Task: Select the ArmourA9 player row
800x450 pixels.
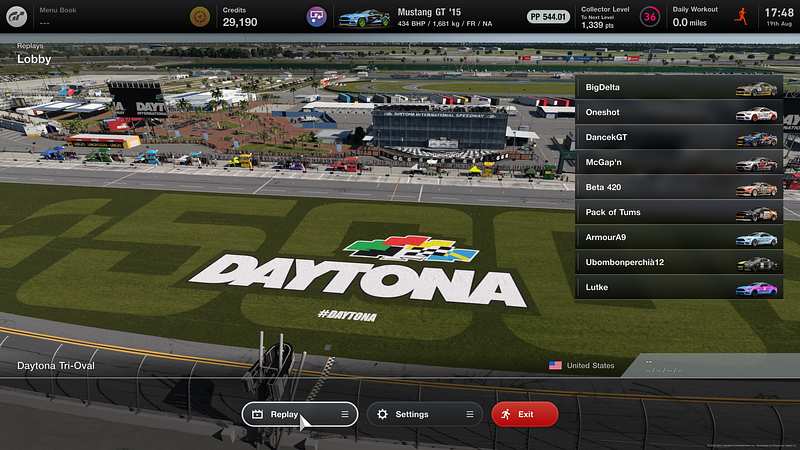Action: [679, 237]
